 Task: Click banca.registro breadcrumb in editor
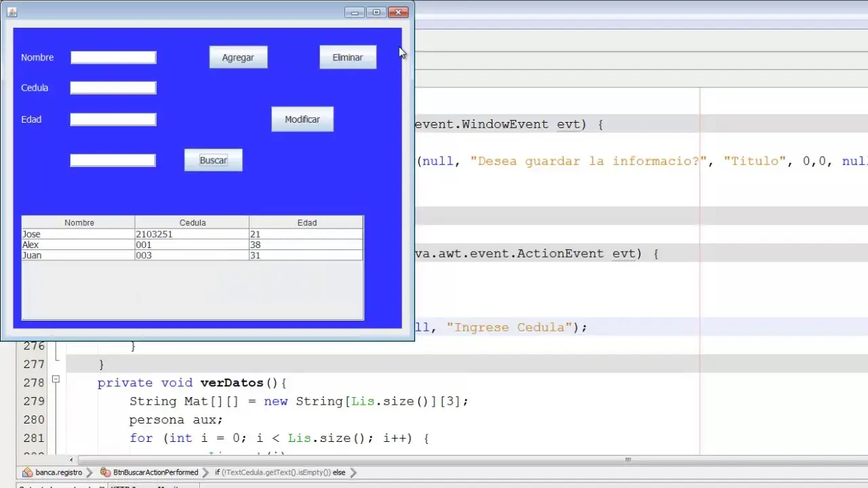coord(59,472)
